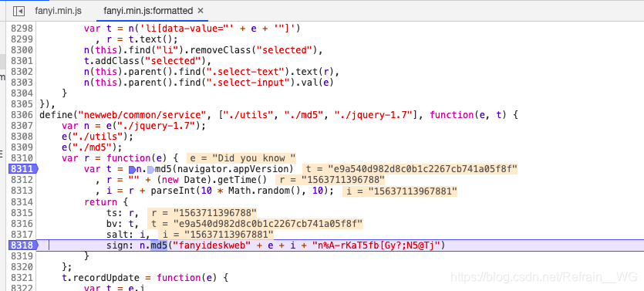Set breakpoint on line number 8299
This screenshot has height=291, width=644.
coord(22,39)
